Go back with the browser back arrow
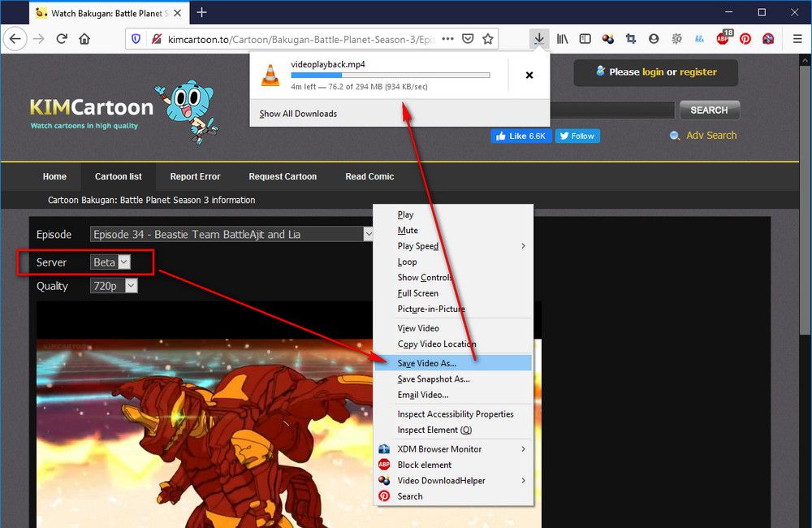Screen dimensions: 812x528 point(15,39)
